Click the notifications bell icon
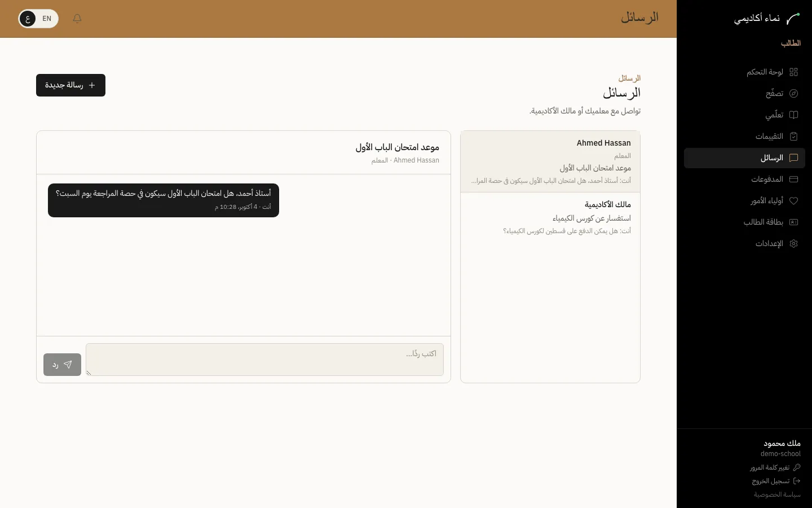This screenshot has height=508, width=812. pyautogui.click(x=77, y=19)
